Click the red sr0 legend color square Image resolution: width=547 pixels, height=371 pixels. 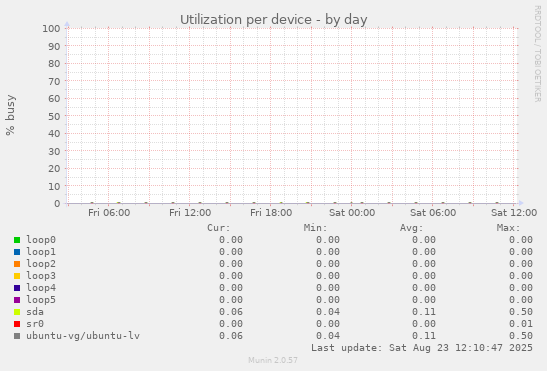pyautogui.click(x=17, y=324)
